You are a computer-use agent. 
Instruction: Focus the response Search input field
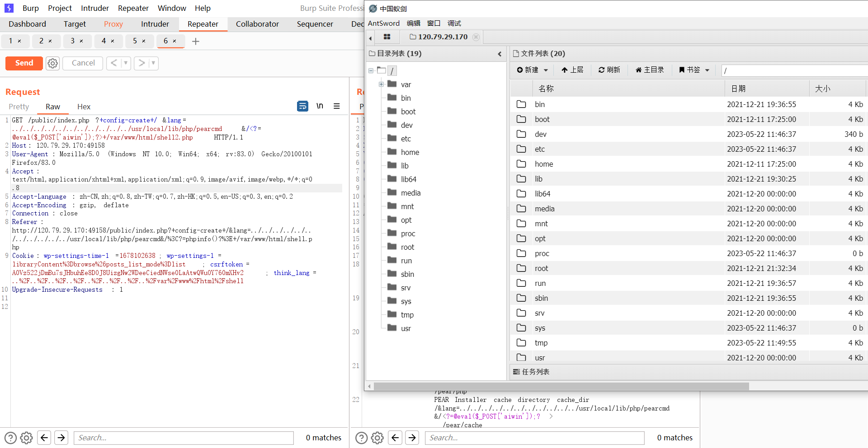(x=534, y=438)
